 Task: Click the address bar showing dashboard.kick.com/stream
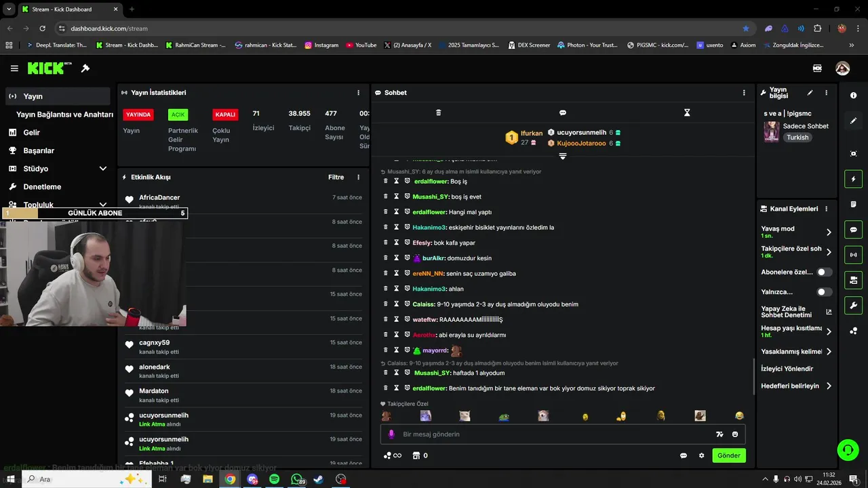point(400,28)
